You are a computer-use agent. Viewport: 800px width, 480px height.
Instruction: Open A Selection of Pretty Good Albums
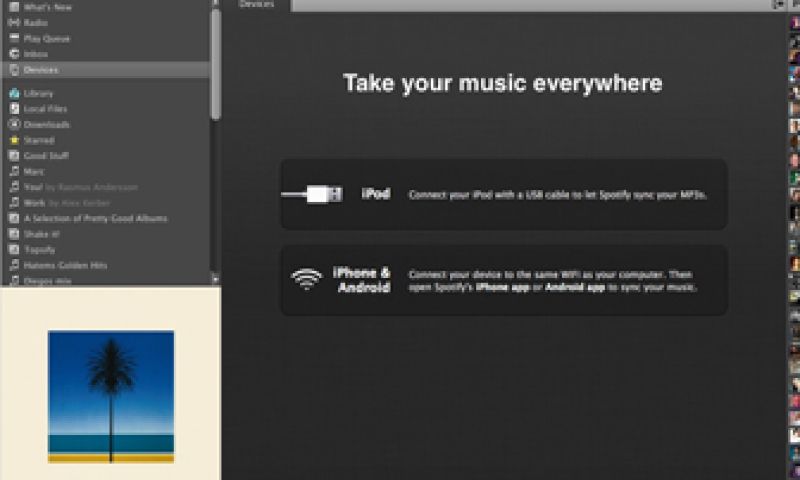95,218
